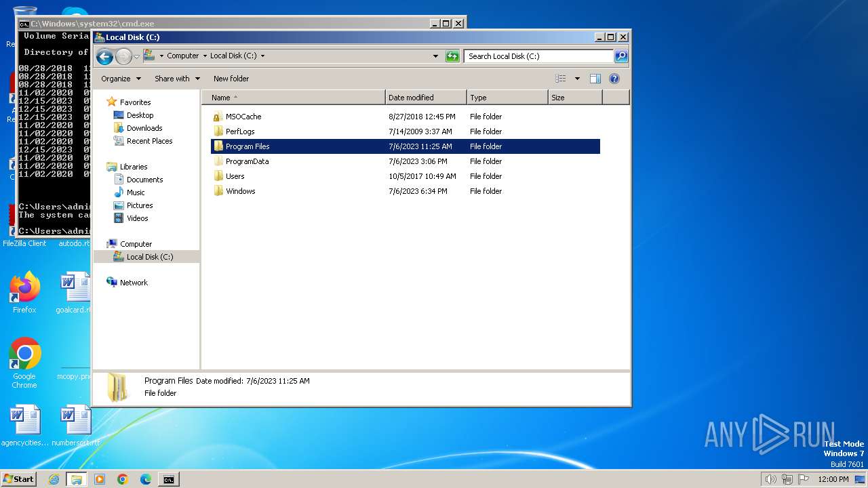Open the recent pages dropdown arrow

[136, 56]
